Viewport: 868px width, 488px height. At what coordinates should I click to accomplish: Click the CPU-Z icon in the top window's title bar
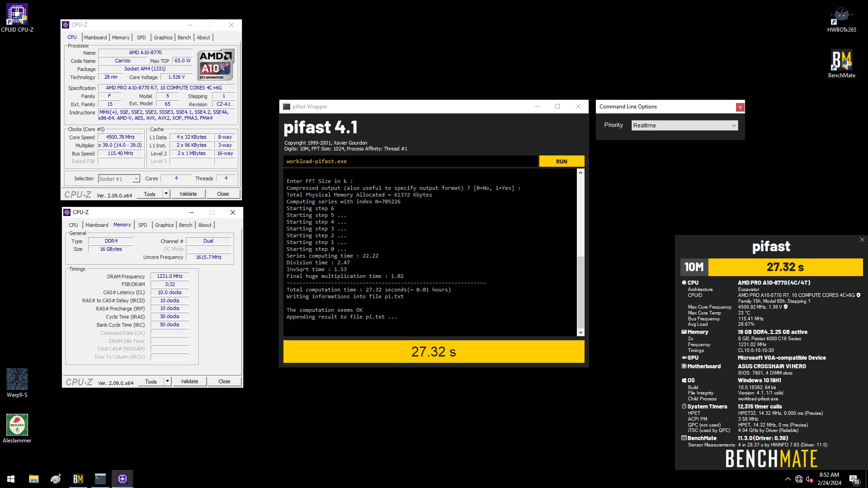pos(66,25)
